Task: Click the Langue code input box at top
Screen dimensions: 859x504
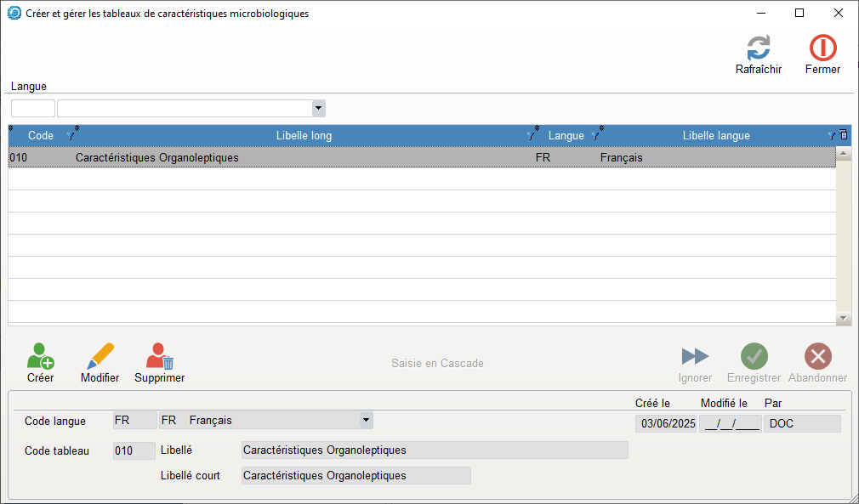Action: pyautogui.click(x=33, y=108)
